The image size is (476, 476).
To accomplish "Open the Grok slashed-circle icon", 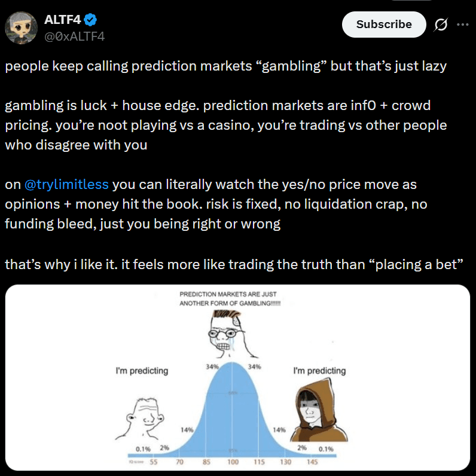I will pos(441,25).
